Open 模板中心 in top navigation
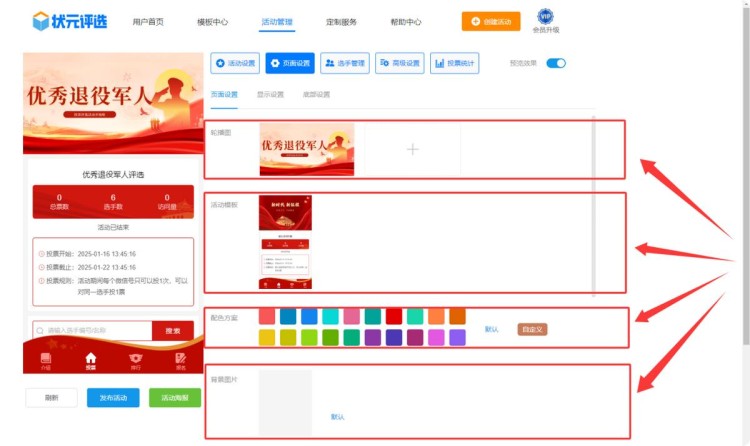 tap(212, 22)
